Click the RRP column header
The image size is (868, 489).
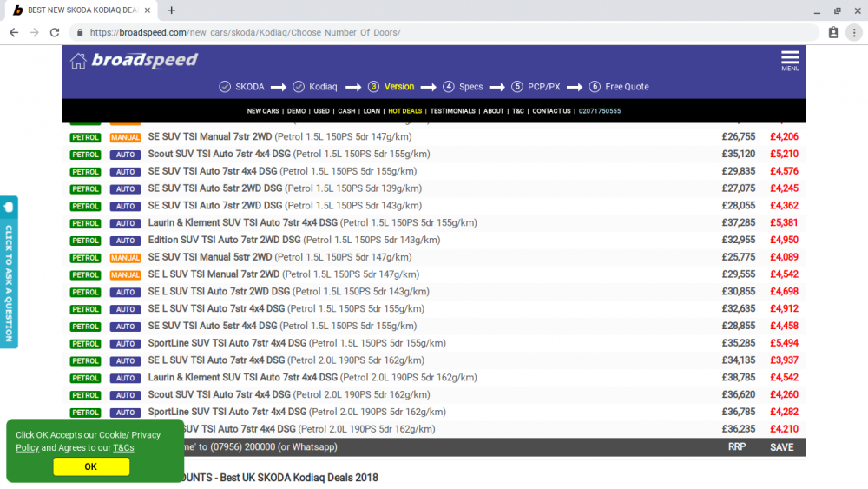tap(737, 447)
